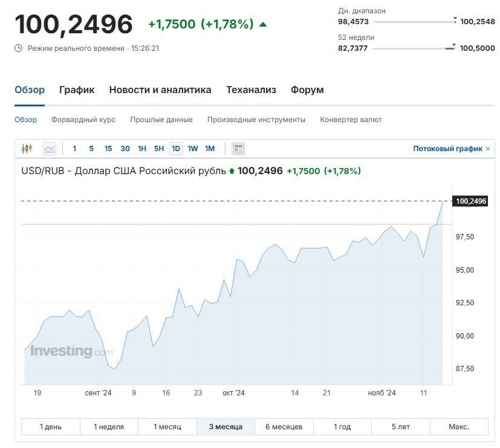Switch to the Новости и аналитика tab

coord(160,90)
